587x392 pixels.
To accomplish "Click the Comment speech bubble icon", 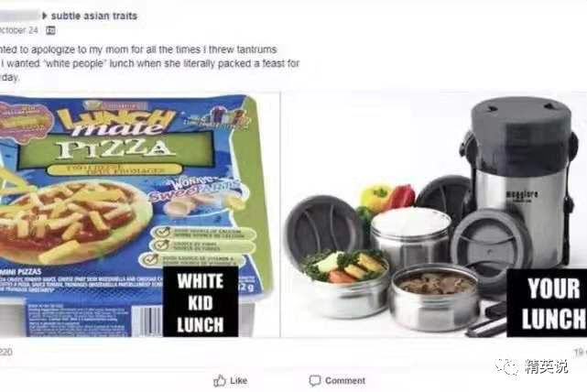I will 315,381.
